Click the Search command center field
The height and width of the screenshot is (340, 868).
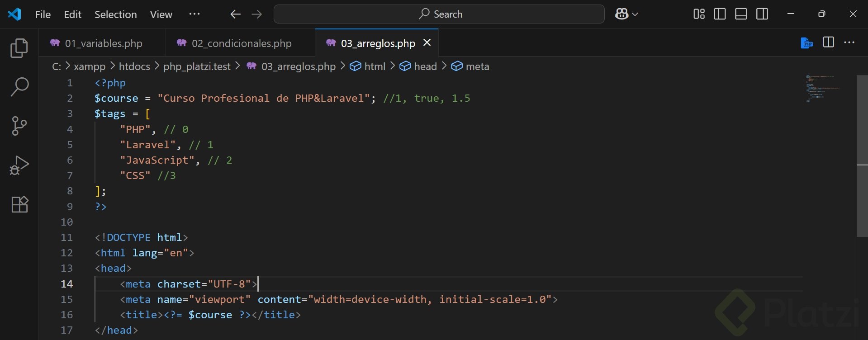coord(439,14)
